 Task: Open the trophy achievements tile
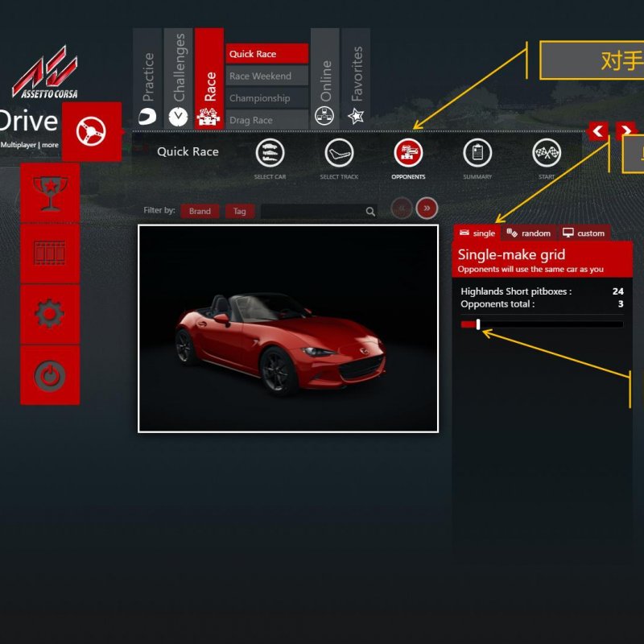[50, 192]
